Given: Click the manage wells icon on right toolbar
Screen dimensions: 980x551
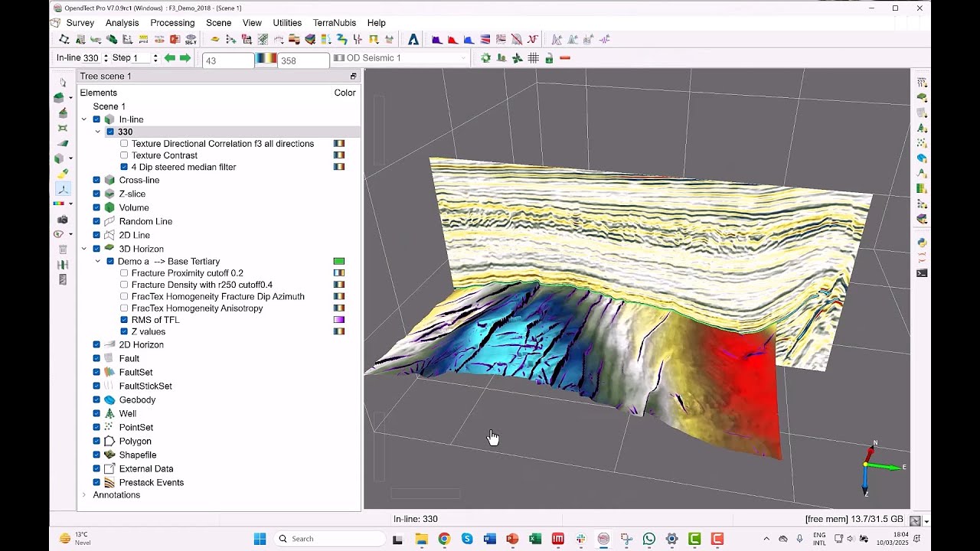Looking at the screenshot, I should point(922,128).
